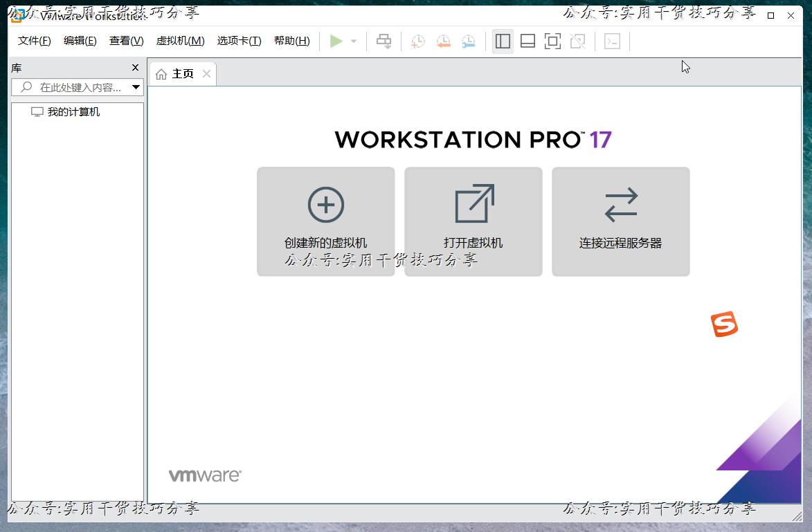Open the Snapshot Manager icon
Viewport: 812px width, 532px height.
tap(469, 42)
